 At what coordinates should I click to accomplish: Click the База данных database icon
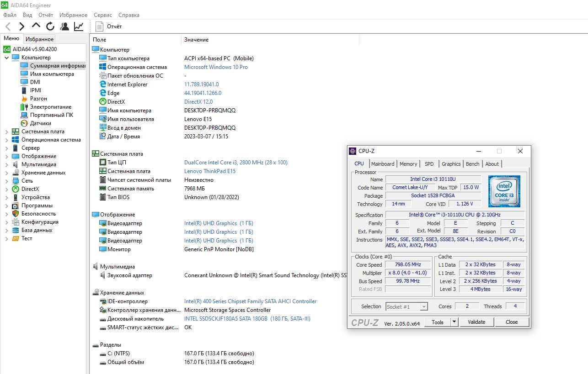pos(16,230)
